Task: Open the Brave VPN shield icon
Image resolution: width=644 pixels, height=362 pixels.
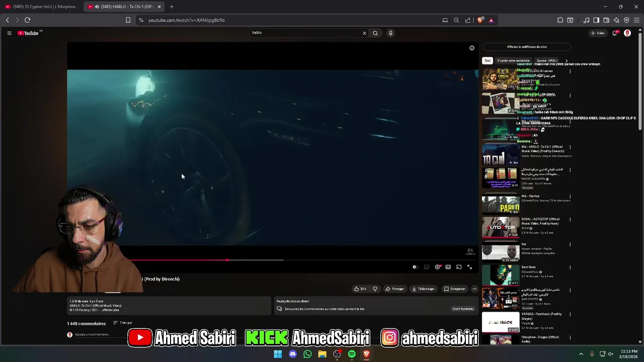Action: tap(626, 20)
